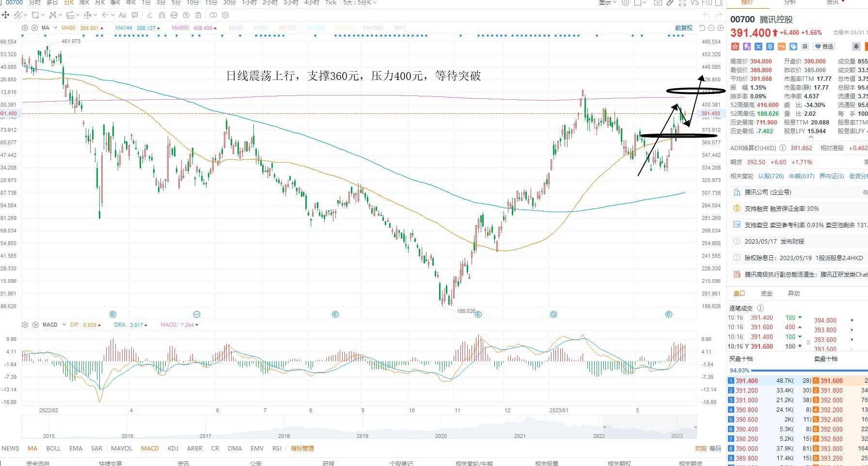Viewport: 868px width, 466px height.
Task: Switch to the 分析 tab
Action: point(790,2)
